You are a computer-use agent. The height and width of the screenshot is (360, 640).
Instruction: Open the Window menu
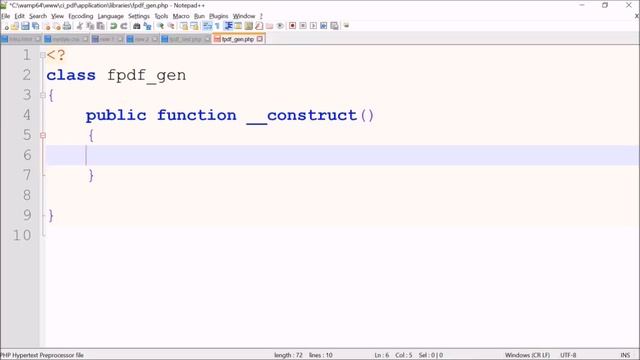click(244, 16)
